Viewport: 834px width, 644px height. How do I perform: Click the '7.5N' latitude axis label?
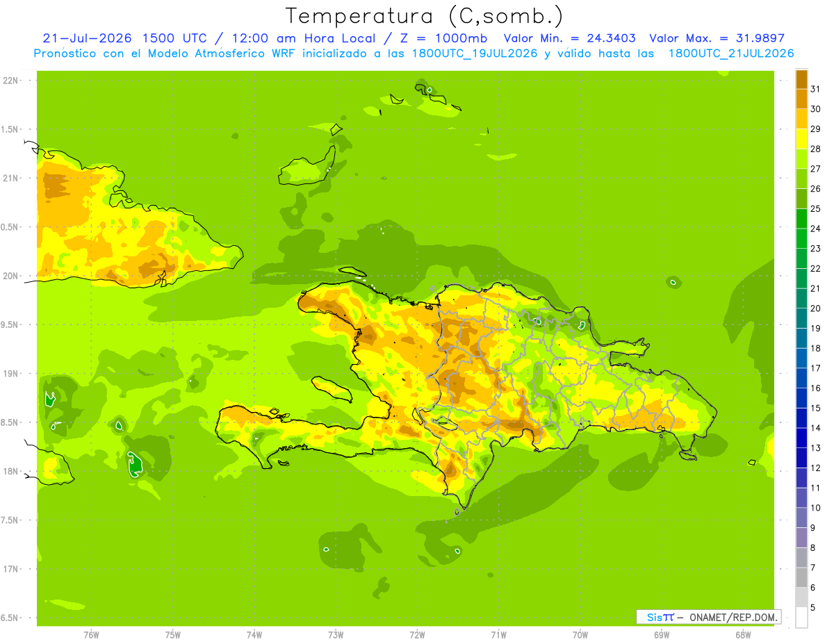(10, 520)
